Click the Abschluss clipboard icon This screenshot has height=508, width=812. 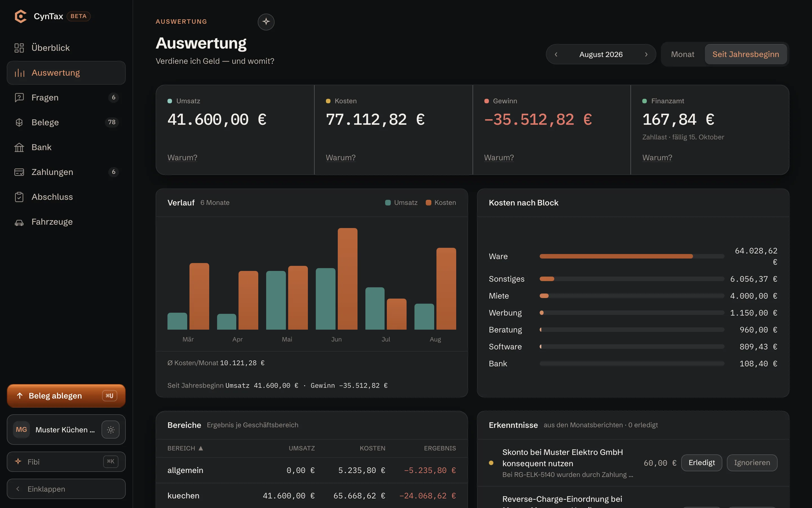pos(19,197)
